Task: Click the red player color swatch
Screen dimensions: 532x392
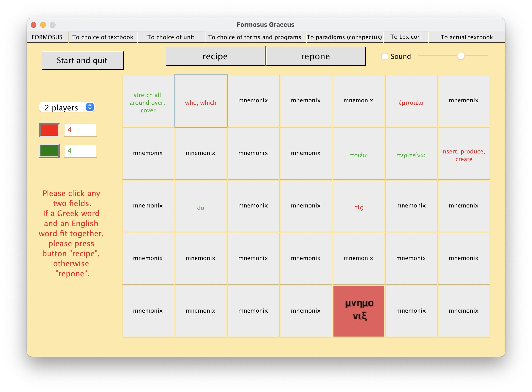Action: pos(50,130)
